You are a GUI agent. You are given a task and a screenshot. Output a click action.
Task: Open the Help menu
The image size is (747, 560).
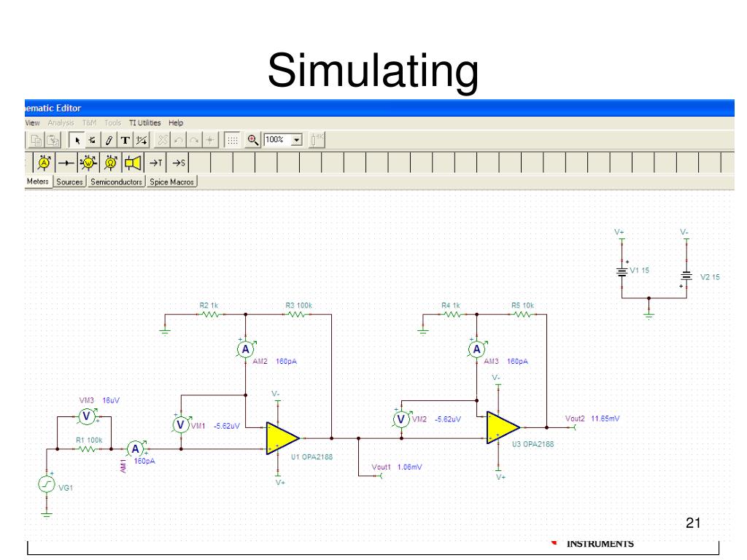tap(176, 122)
